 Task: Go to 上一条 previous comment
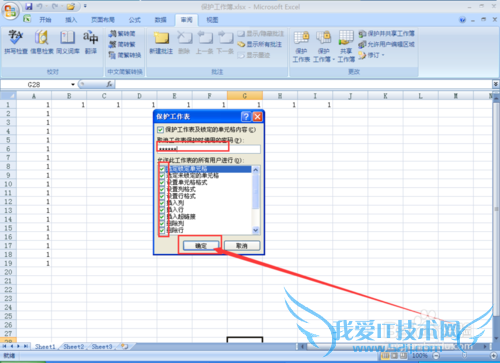(204, 42)
